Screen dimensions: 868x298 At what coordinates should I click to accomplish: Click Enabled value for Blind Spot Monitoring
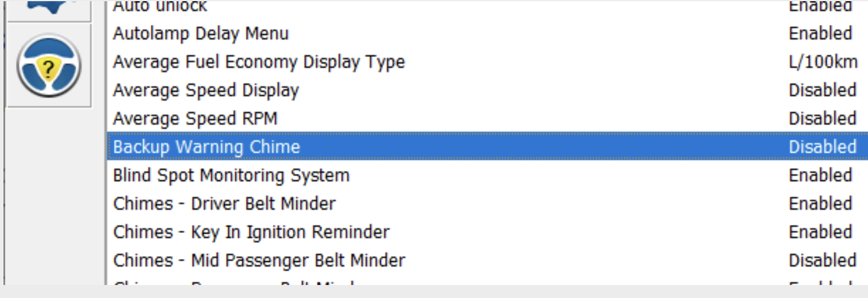[821, 176]
